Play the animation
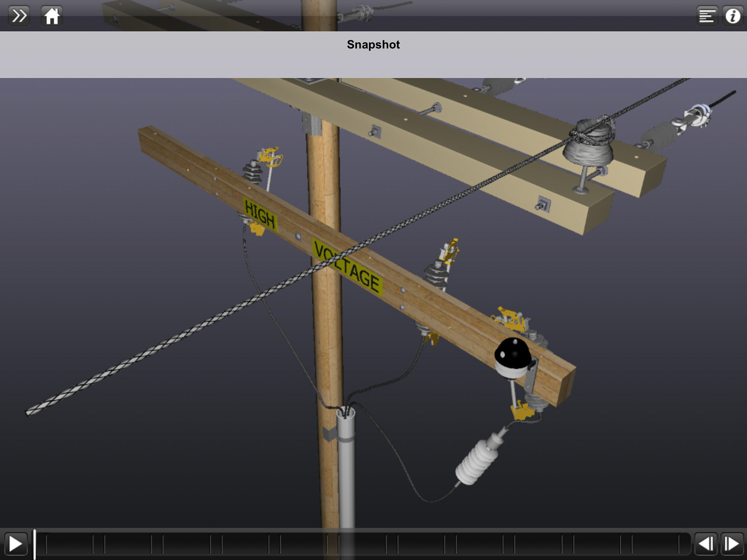Screen dimensions: 747x560 click(x=16, y=544)
